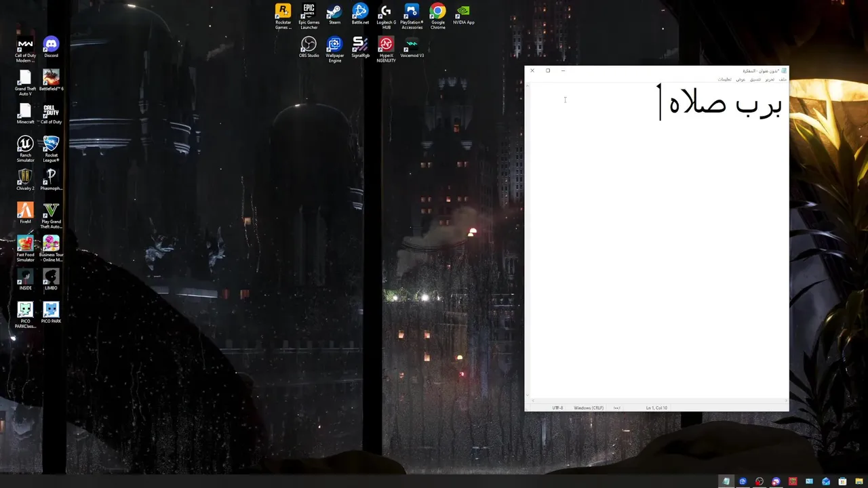868x488 pixels.
Task: Open Notepad's تنسيق (Format) menu
Action: pyautogui.click(x=755, y=79)
